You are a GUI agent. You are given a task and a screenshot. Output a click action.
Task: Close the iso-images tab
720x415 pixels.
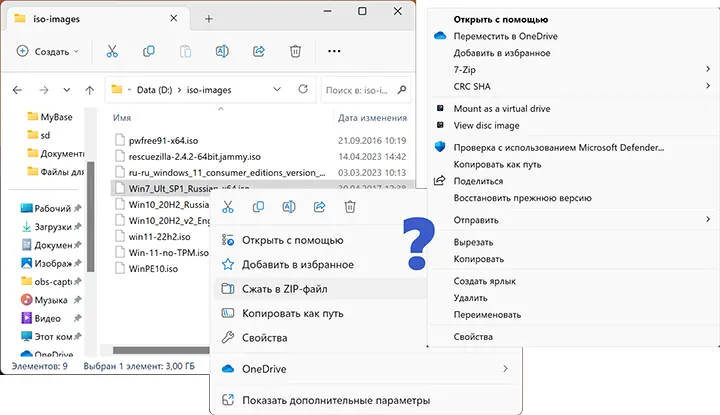pos(174,18)
